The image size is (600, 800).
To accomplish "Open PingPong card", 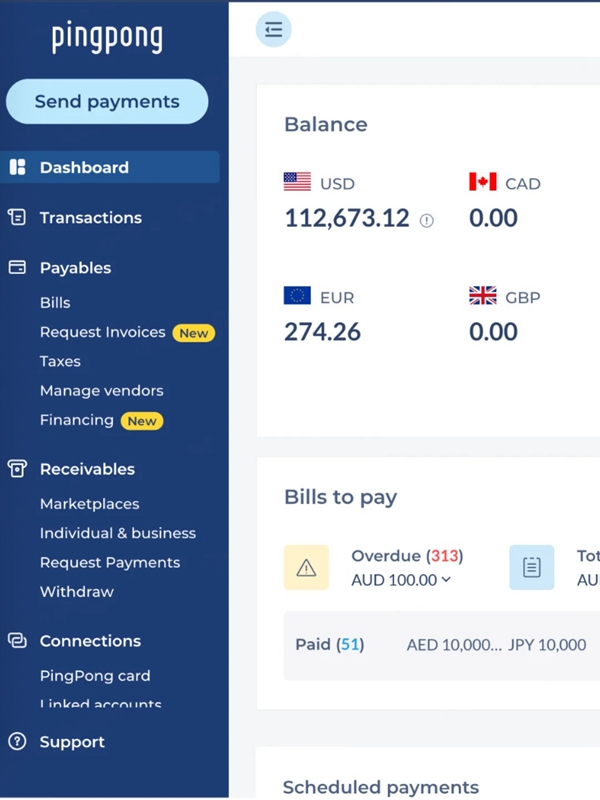I will pyautogui.click(x=95, y=676).
